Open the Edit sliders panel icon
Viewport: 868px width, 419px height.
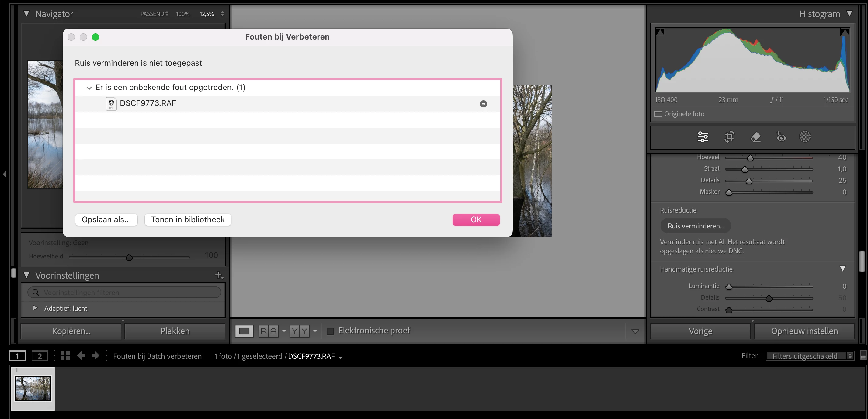pyautogui.click(x=703, y=137)
